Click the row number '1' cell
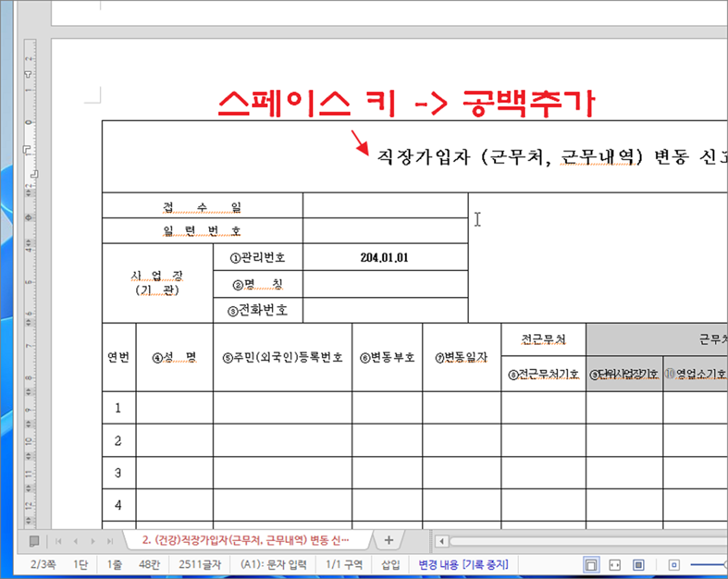Image resolution: width=728 pixels, height=579 pixels. [x=119, y=407]
